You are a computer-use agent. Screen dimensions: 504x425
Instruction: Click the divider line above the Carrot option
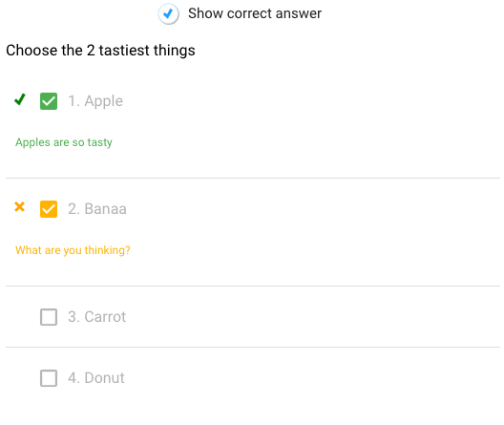[x=253, y=286]
